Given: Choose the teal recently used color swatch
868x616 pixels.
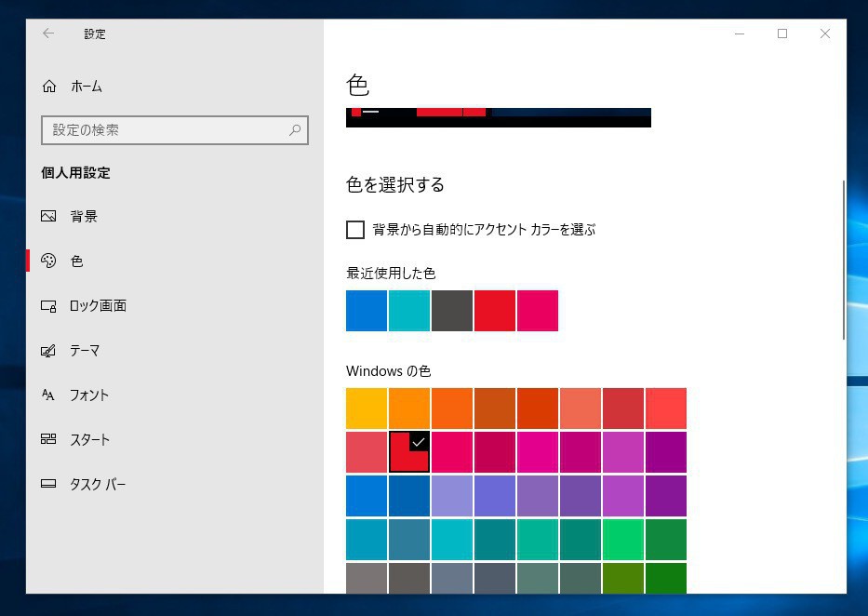Looking at the screenshot, I should pos(408,311).
